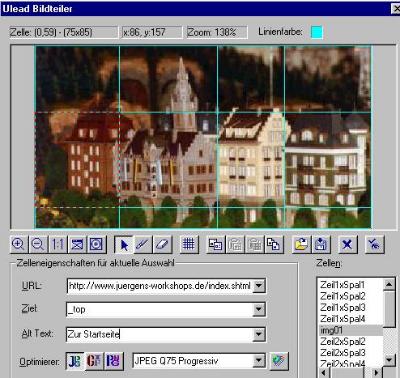Click Zellen list scroll up arrow
Screen dimensions: 400x378
click(x=389, y=285)
